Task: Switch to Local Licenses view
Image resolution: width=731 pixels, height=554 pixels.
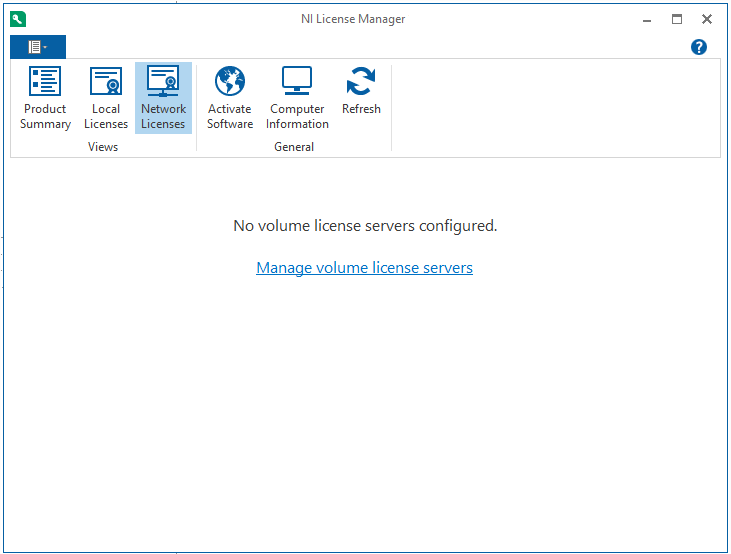Action: click(106, 98)
